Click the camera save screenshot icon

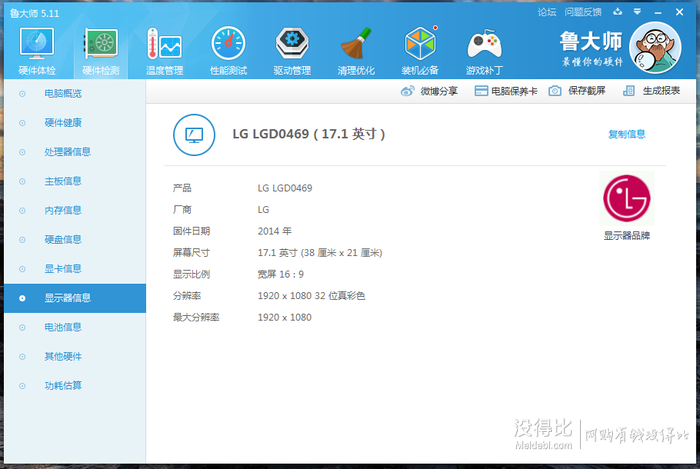coord(554,91)
